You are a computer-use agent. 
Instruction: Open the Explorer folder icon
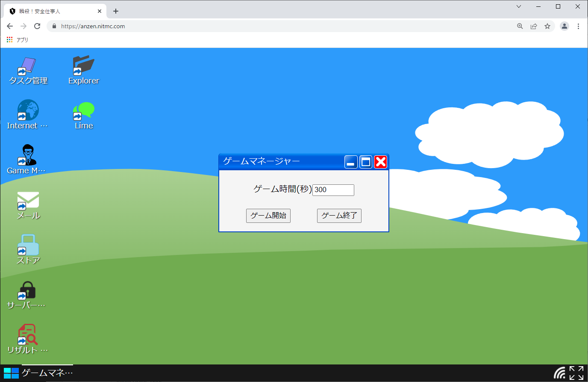[84, 71]
